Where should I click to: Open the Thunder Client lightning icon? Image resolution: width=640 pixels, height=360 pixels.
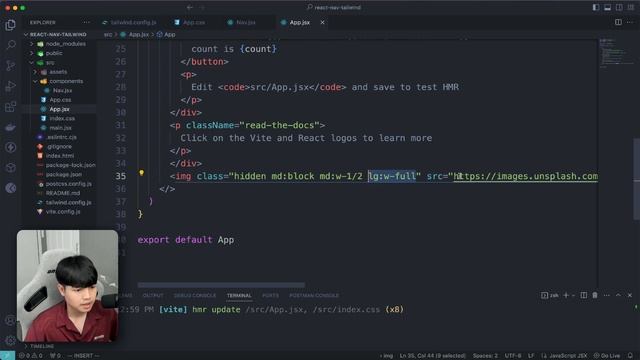[11, 147]
